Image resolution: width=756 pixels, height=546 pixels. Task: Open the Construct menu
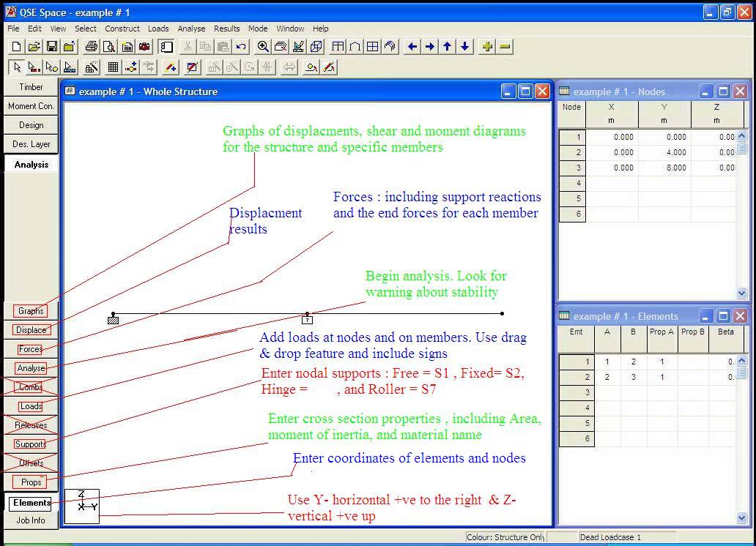click(x=122, y=29)
